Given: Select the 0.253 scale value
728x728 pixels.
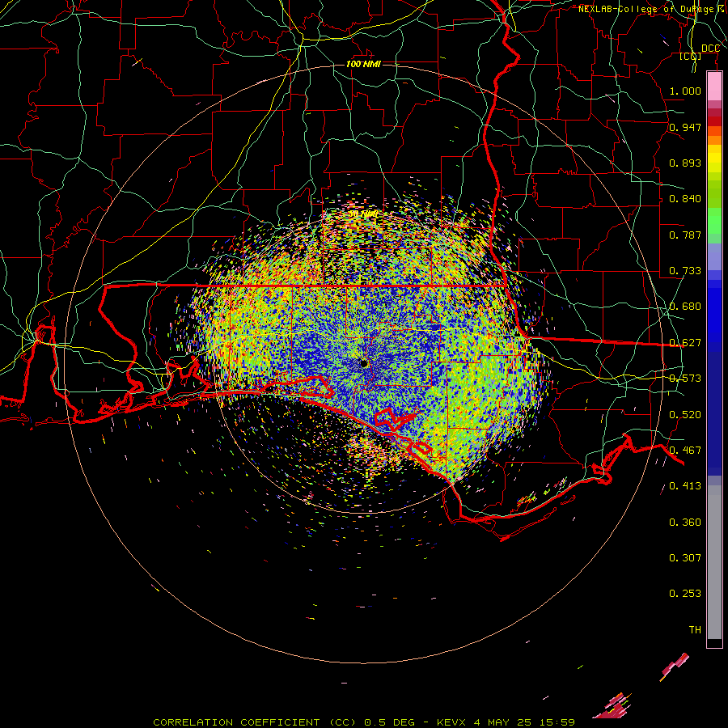Looking at the screenshot, I should coord(685,594).
